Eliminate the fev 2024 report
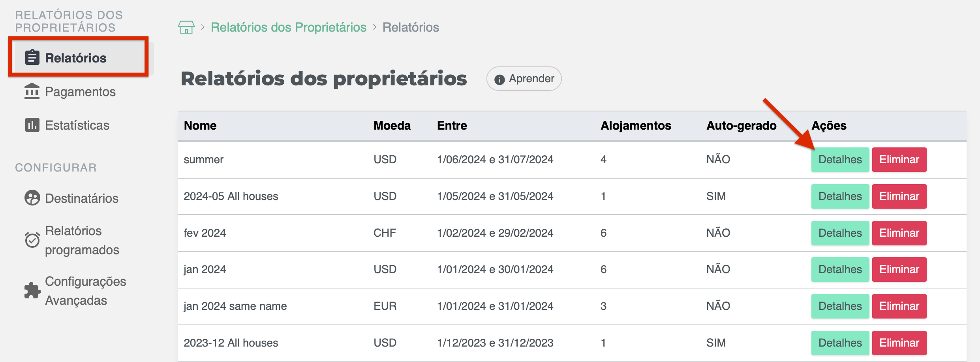Image resolution: width=980 pixels, height=362 pixels. 899,233
